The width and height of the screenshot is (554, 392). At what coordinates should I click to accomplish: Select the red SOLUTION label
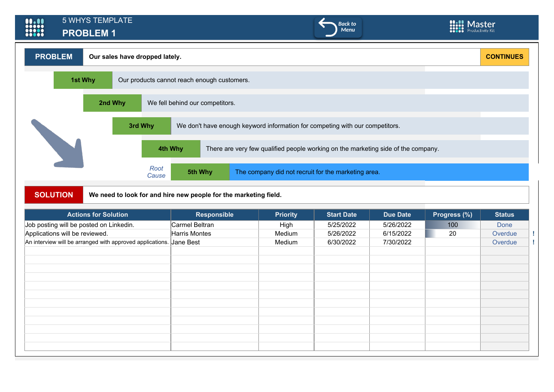click(54, 195)
